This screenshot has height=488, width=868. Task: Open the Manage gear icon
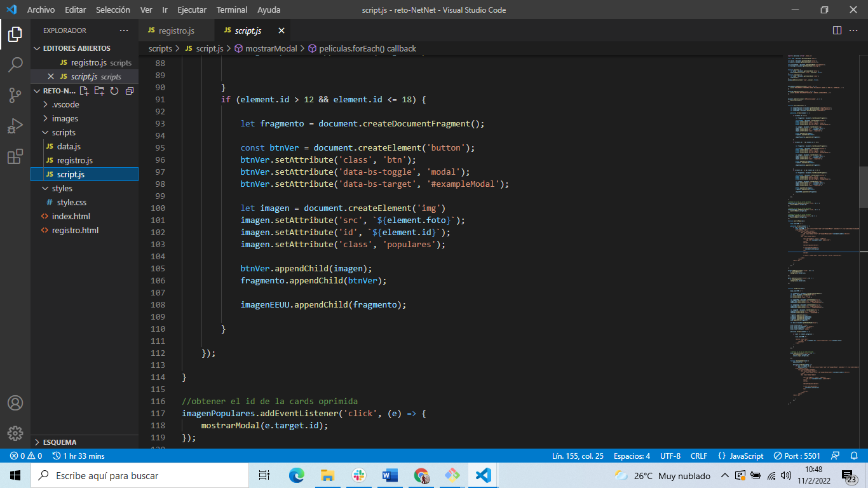[15, 433]
